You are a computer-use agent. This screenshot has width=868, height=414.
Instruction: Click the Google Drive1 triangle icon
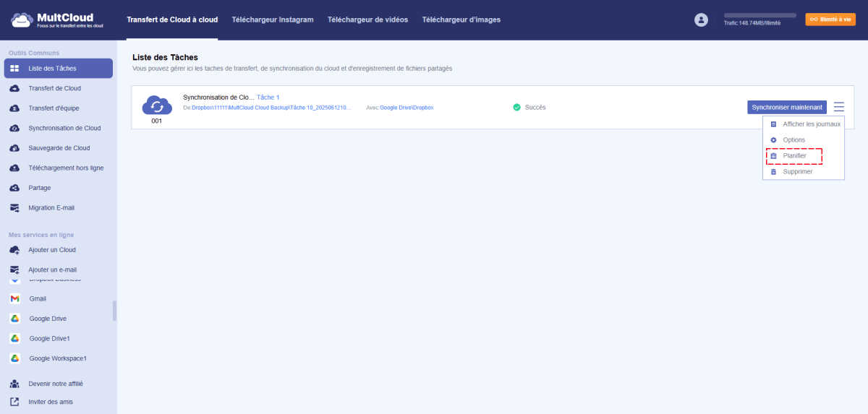tap(14, 338)
